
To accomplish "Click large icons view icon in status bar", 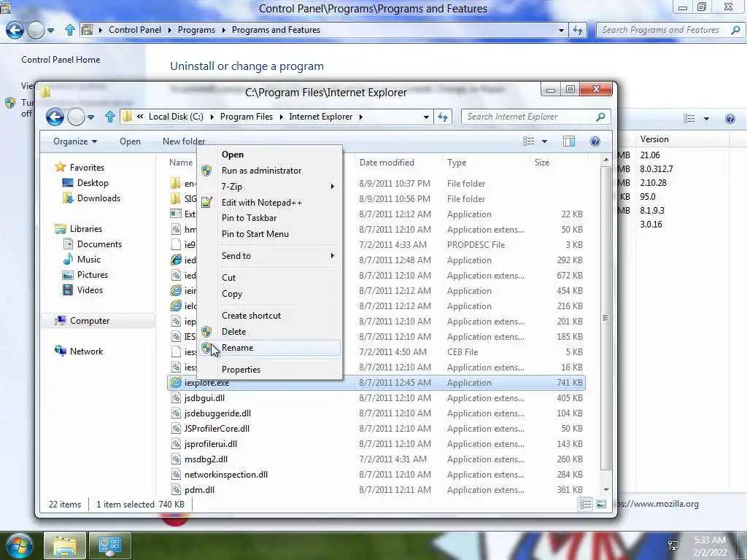I will click(x=601, y=504).
